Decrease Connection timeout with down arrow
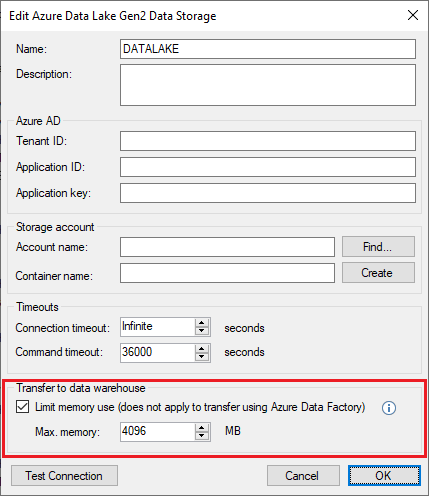 pos(202,331)
